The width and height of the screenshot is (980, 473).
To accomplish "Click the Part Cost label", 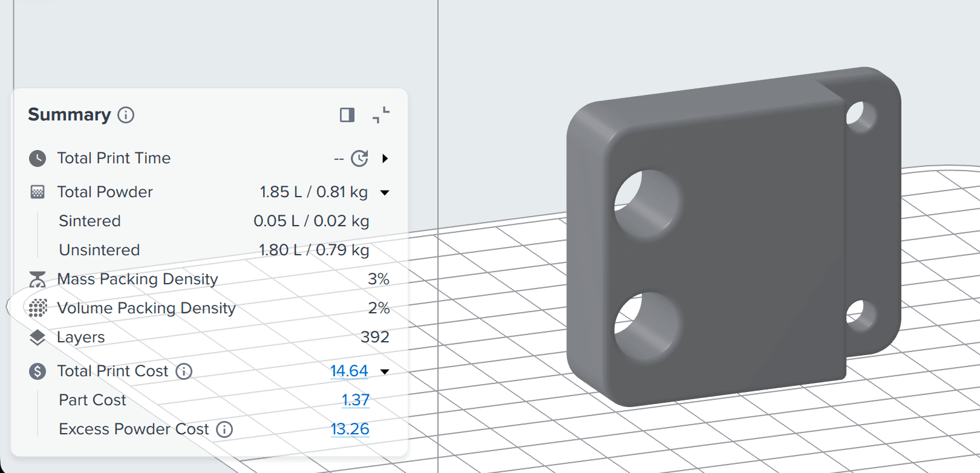I will point(93,400).
